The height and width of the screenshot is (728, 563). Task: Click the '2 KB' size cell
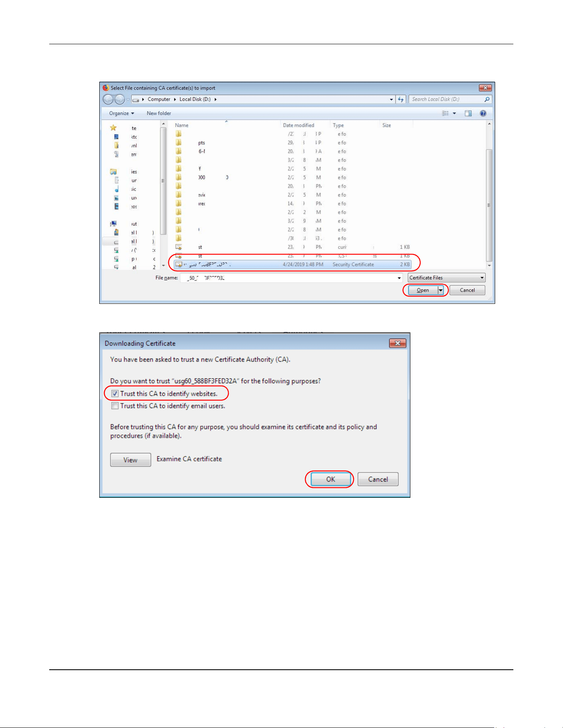point(405,265)
